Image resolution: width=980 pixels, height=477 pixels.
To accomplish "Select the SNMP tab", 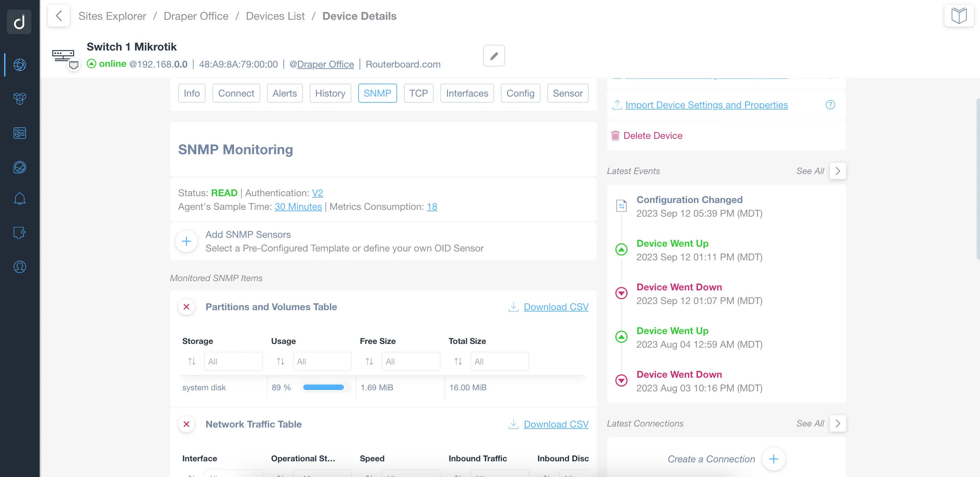I will click(377, 93).
